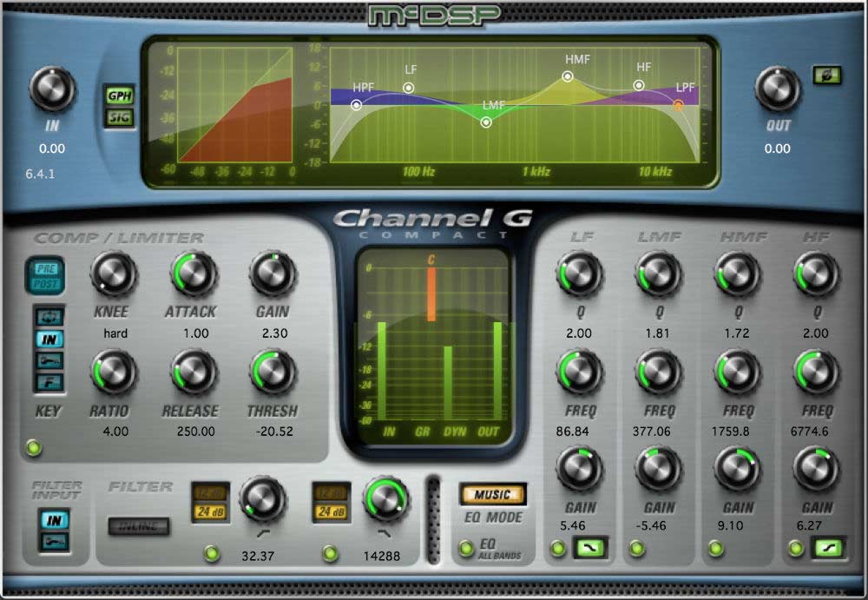This screenshot has width=868, height=600.
Task: Click the HMF band GAIN knob
Action: click(x=737, y=469)
